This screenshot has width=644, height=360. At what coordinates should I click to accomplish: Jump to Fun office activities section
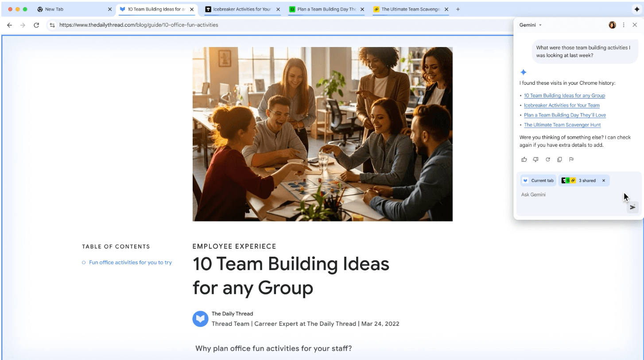130,262
